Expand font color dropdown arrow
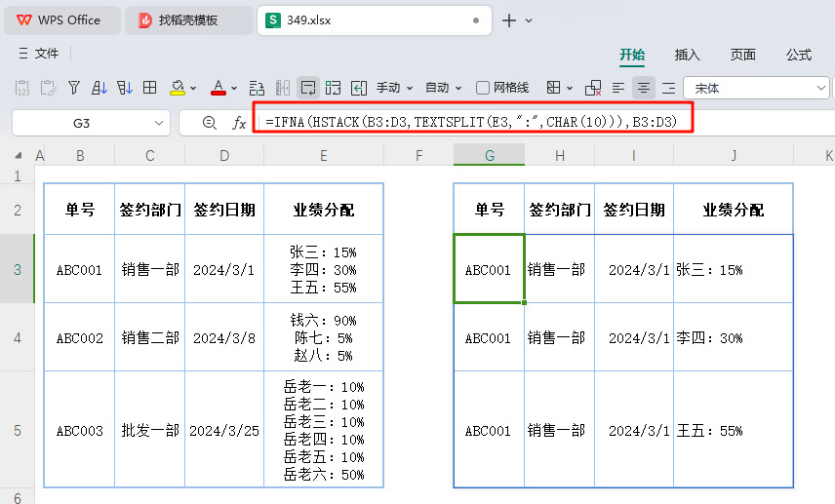The width and height of the screenshot is (835, 504). pos(234,89)
